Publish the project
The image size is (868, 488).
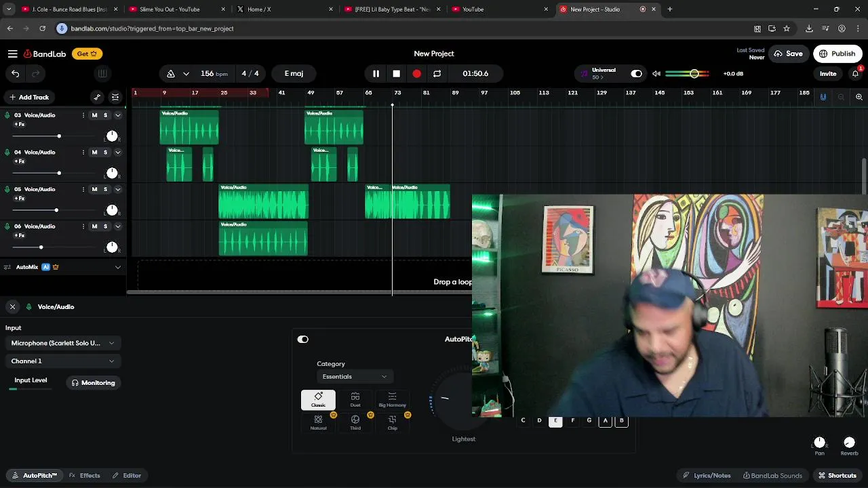(x=837, y=54)
